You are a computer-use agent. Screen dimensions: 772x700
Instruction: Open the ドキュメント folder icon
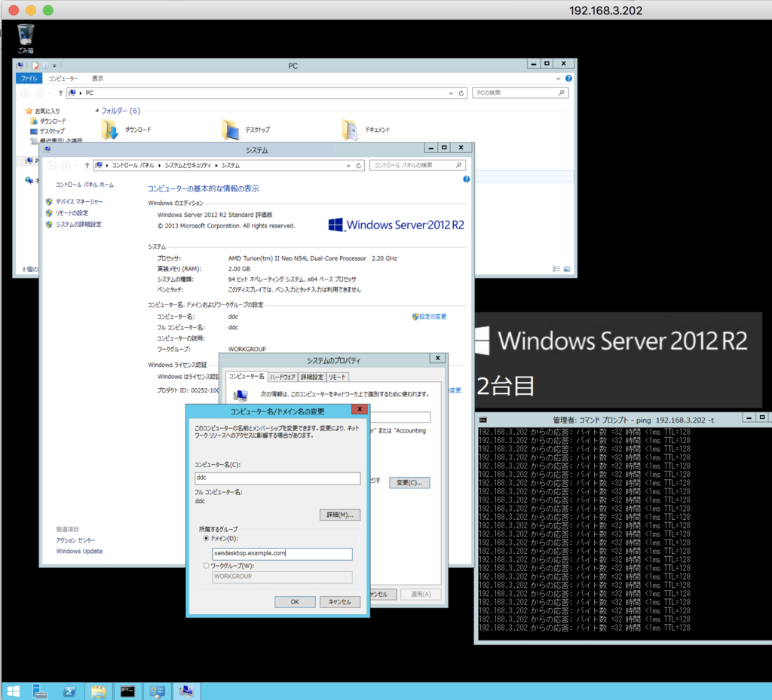(350, 130)
